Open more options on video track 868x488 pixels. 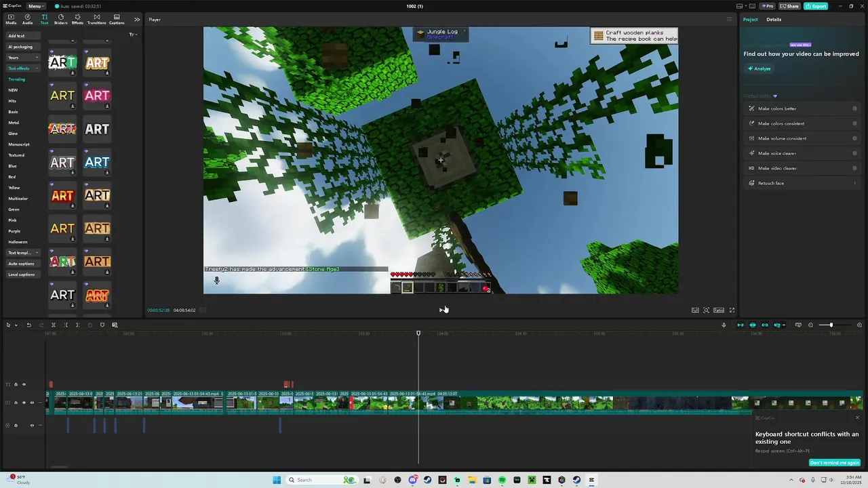point(41,403)
